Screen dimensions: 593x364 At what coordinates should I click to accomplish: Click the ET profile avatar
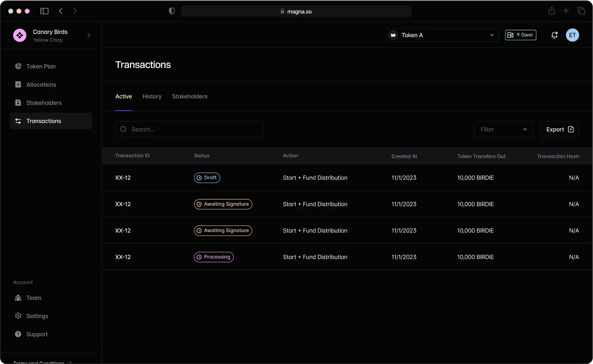(573, 35)
